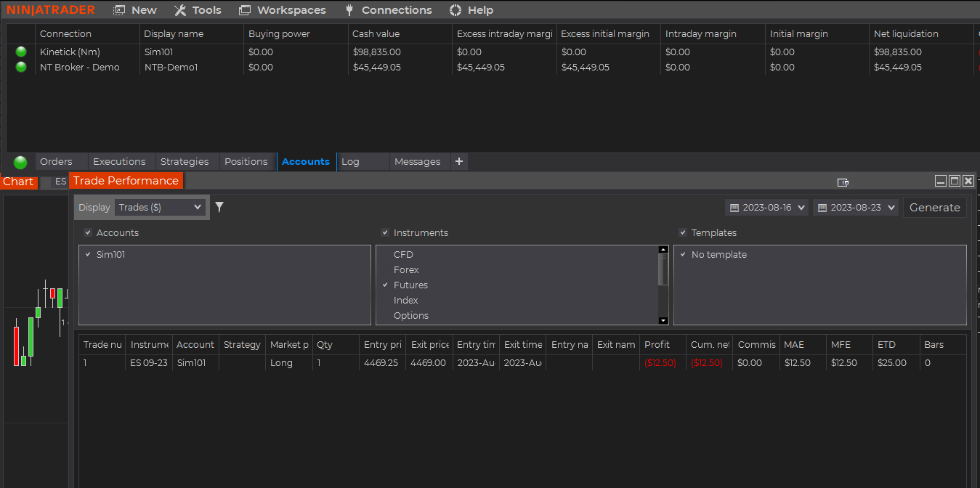
Task: Click ES 09-23 instrument cell
Action: click(148, 362)
